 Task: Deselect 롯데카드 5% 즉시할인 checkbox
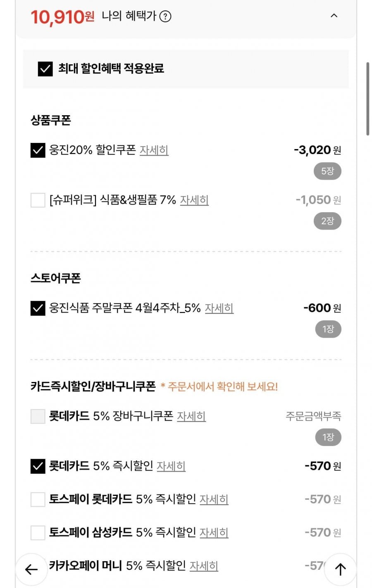[x=38, y=466]
